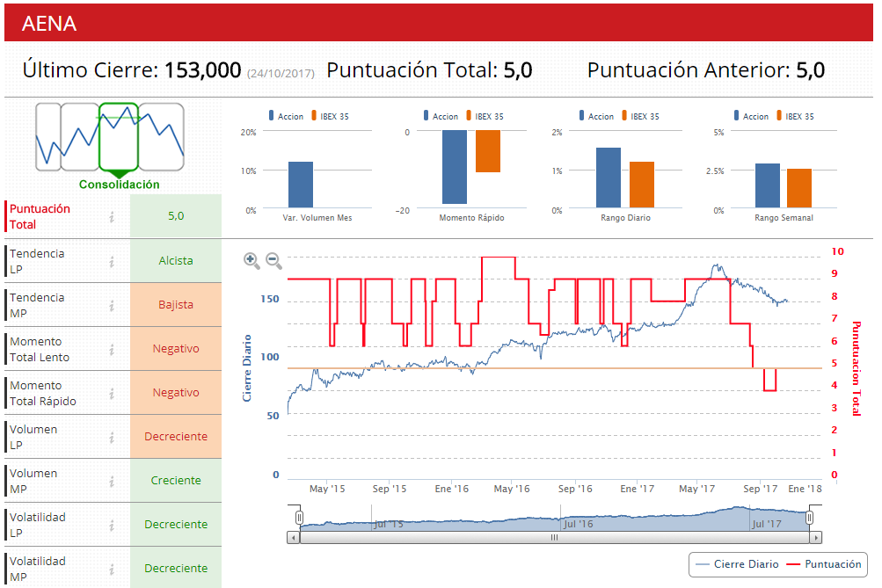Click right arrow of chart navigator scrollbar
The image size is (882, 588).
click(x=816, y=537)
